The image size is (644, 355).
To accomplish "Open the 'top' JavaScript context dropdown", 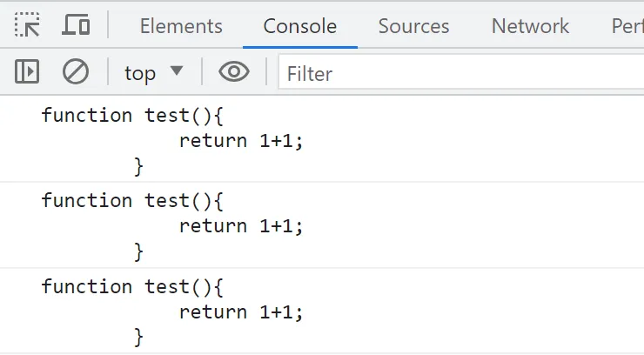I will pos(153,72).
